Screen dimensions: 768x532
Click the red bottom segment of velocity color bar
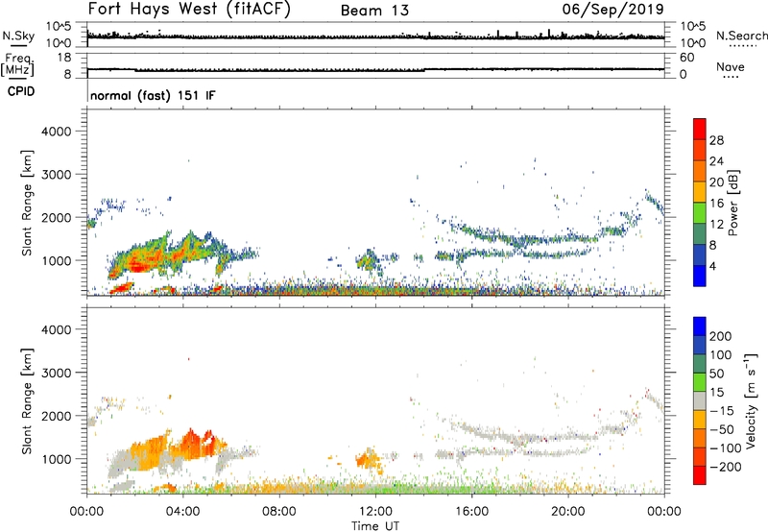click(700, 475)
